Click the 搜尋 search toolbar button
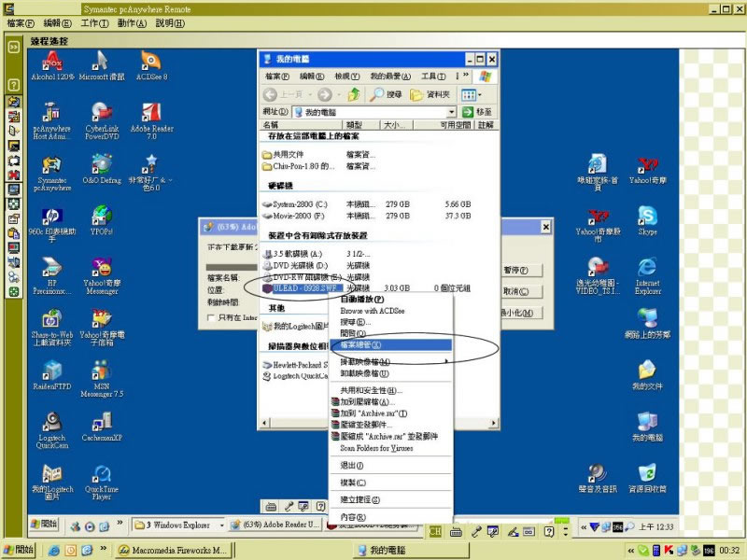 (386, 94)
